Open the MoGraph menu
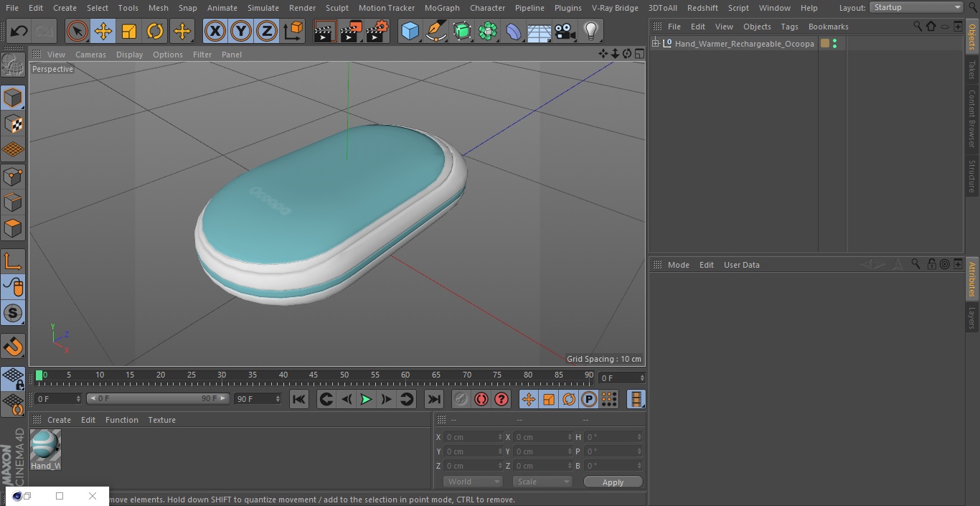Screen dimensions: 980x506 [442, 8]
